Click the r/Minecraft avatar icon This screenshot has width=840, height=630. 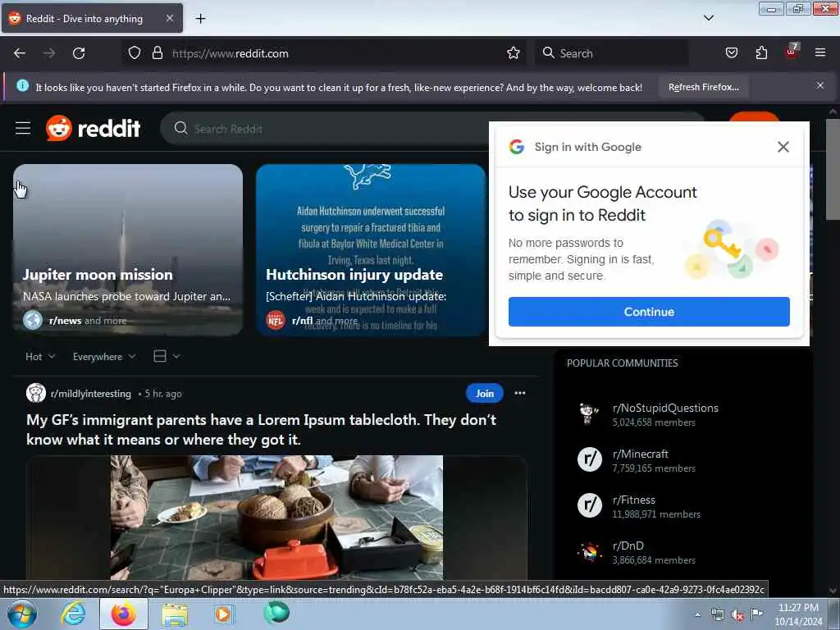click(x=589, y=459)
